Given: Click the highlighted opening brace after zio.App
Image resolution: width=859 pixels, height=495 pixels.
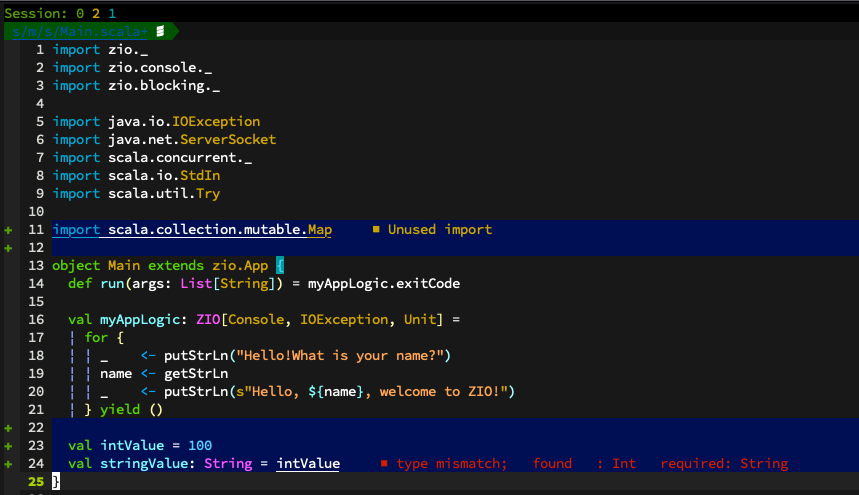Looking at the screenshot, I should (280, 266).
